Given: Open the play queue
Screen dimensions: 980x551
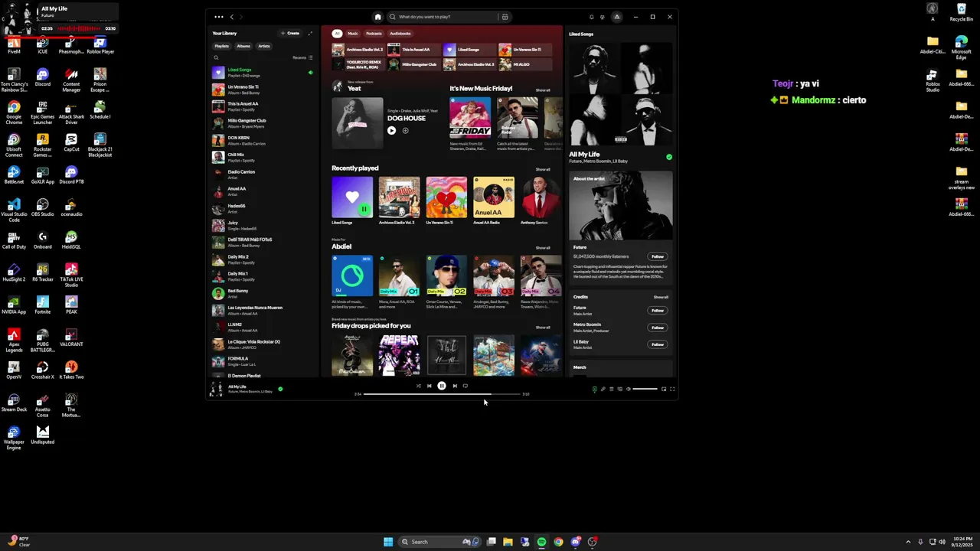Looking at the screenshot, I should [x=611, y=389].
